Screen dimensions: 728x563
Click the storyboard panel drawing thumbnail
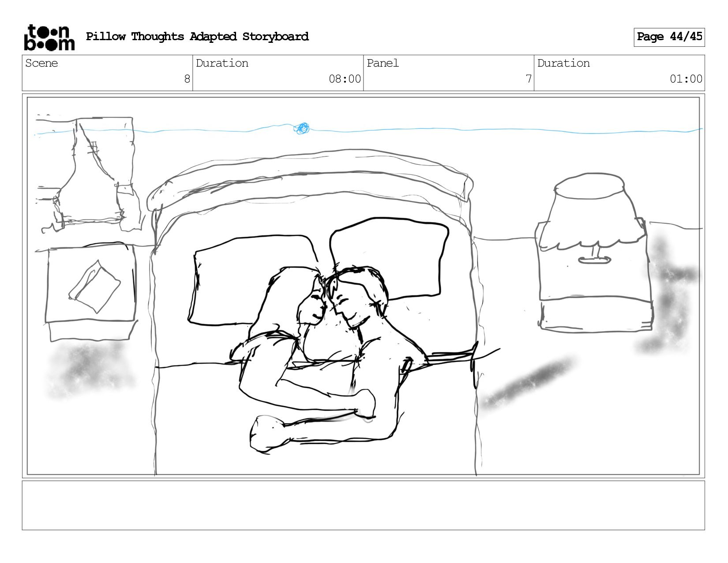click(364, 286)
